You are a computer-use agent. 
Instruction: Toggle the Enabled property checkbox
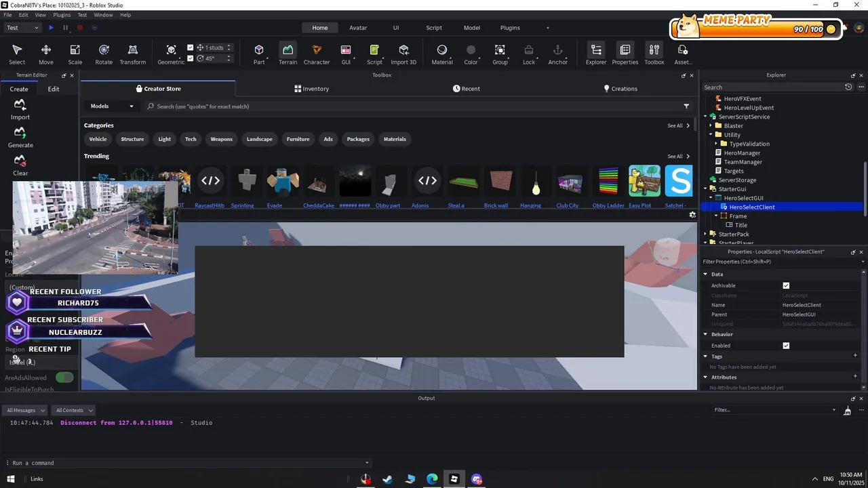pyautogui.click(x=786, y=346)
